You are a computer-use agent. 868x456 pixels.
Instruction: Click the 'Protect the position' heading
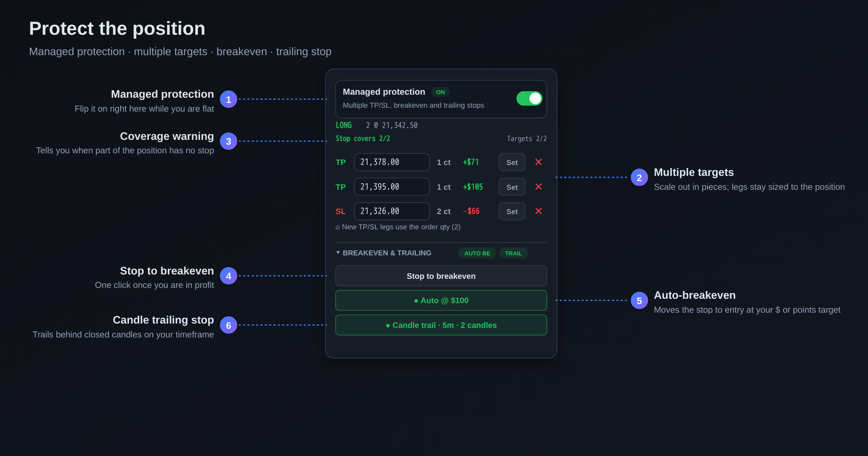[117, 29]
